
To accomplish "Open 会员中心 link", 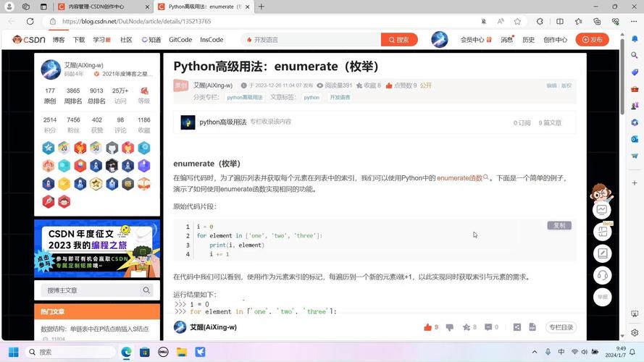I will pos(476,39).
